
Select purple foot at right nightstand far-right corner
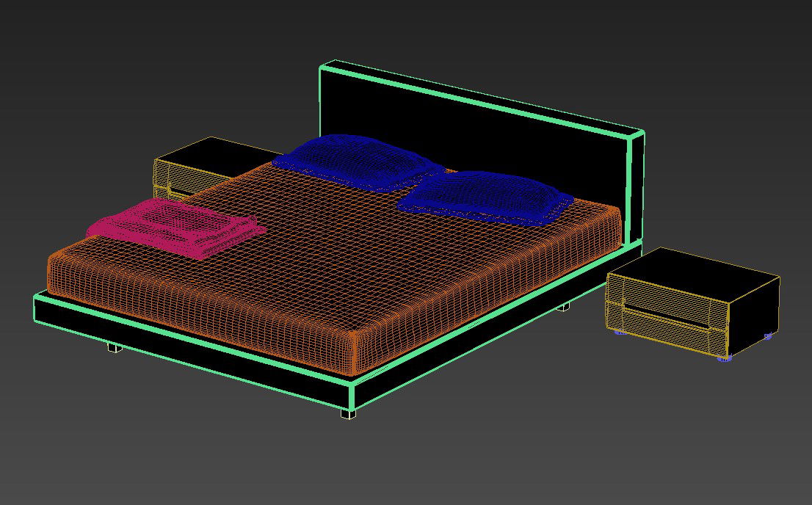tap(768, 337)
